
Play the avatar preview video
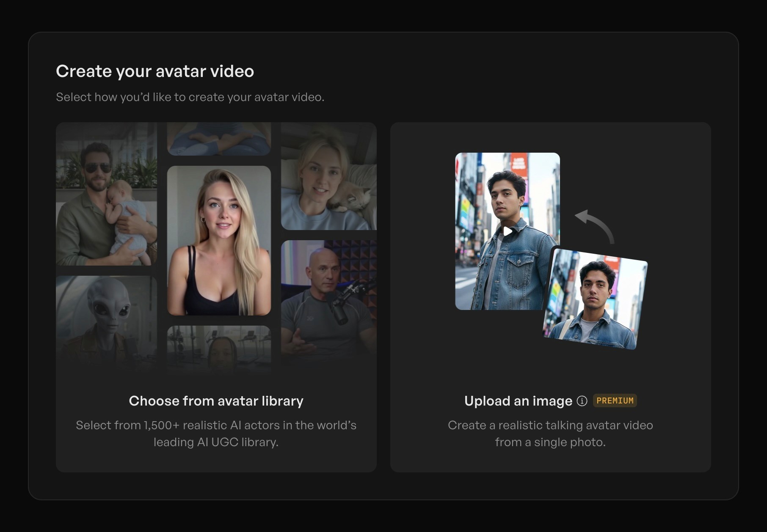click(x=507, y=231)
